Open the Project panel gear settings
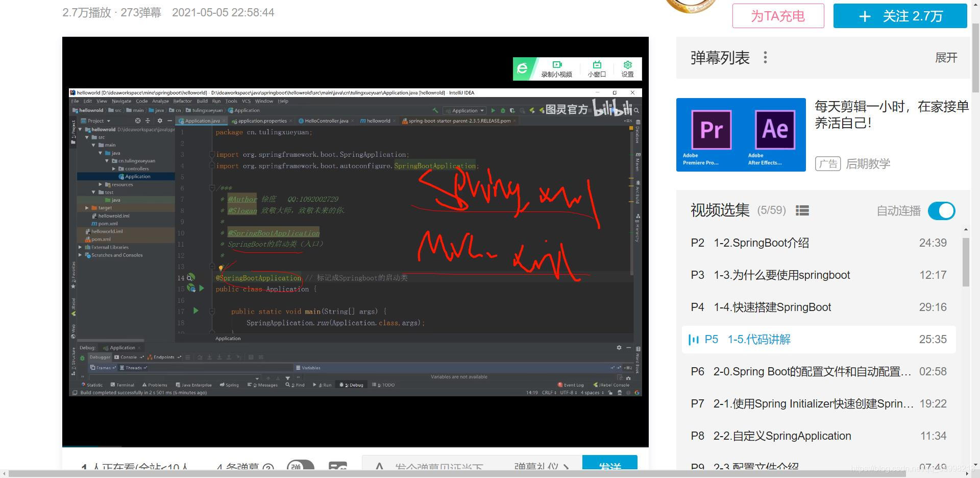 click(x=160, y=121)
